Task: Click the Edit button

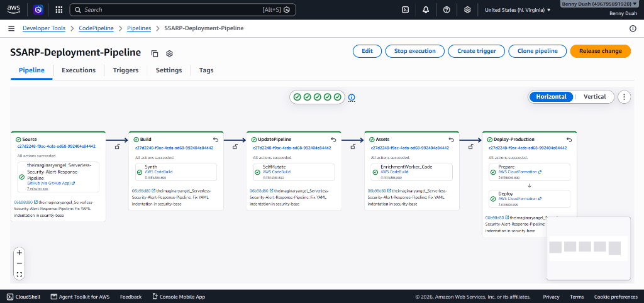Action: pyautogui.click(x=367, y=52)
